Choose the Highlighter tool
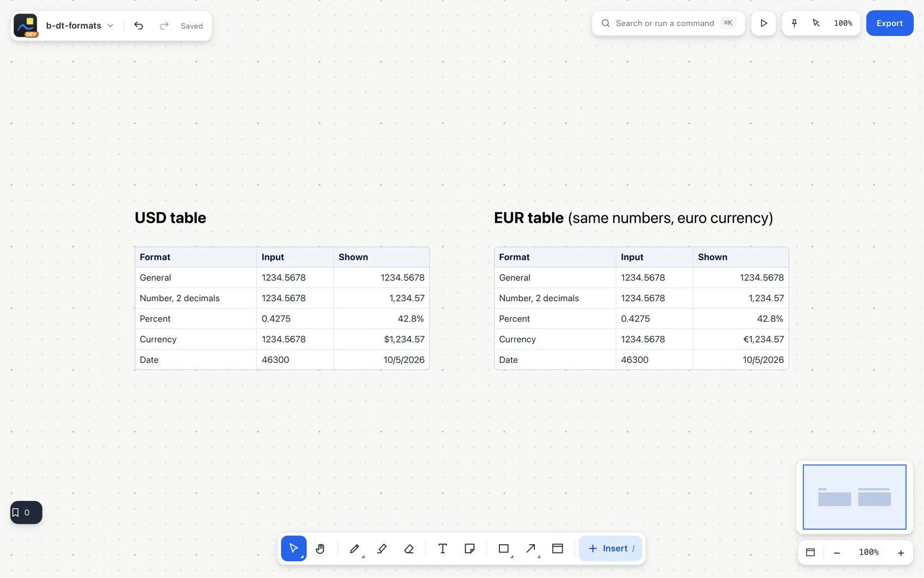The width and height of the screenshot is (924, 578). 382,549
